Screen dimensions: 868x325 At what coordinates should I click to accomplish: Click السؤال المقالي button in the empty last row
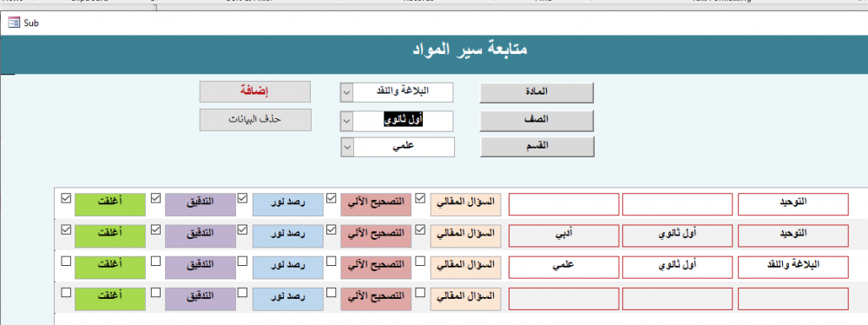(465, 299)
